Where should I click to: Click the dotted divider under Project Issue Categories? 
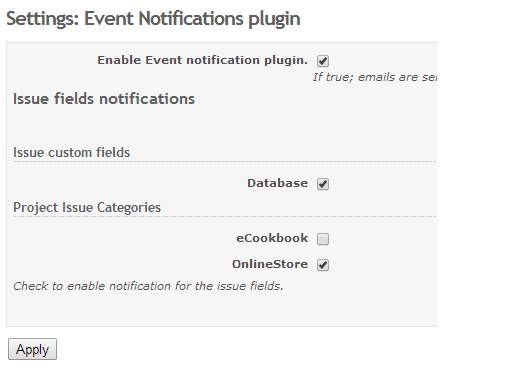click(224, 217)
